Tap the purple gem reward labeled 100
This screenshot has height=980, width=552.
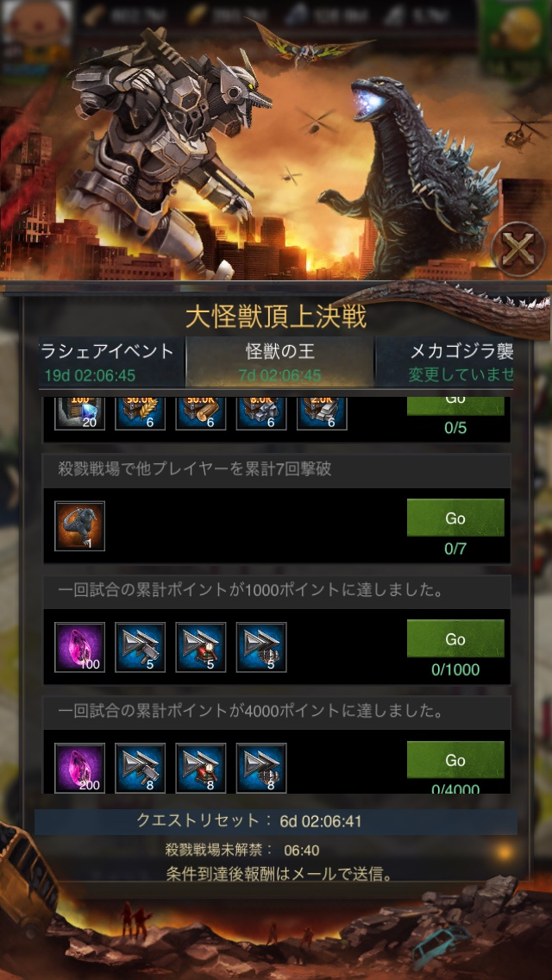coord(79,647)
